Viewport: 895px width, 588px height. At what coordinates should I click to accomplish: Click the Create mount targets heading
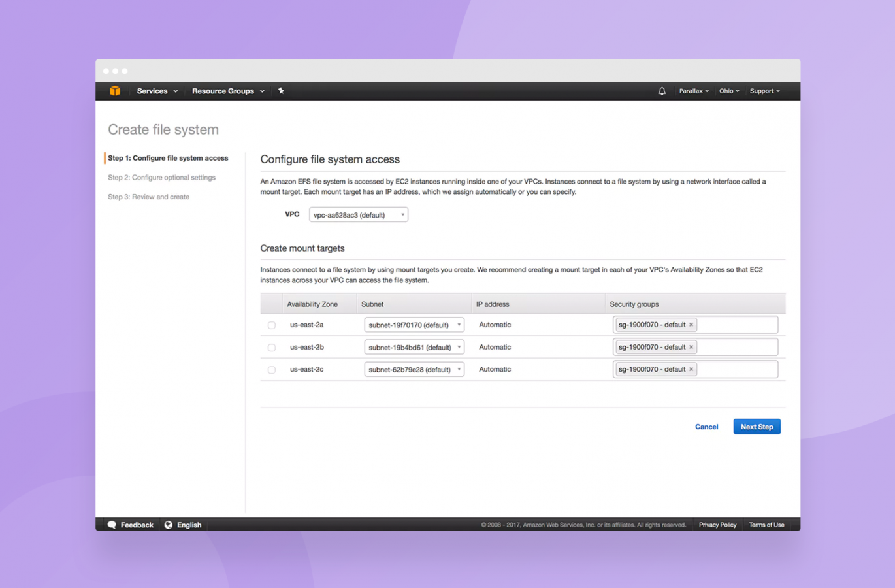tap(302, 248)
